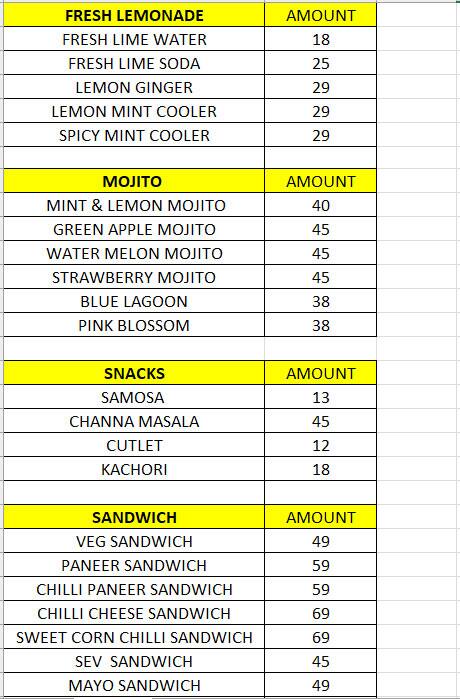Select the CHILLI CHEESE SANDWICH cell
Viewport: 460px width, 699px height.
[x=134, y=613]
